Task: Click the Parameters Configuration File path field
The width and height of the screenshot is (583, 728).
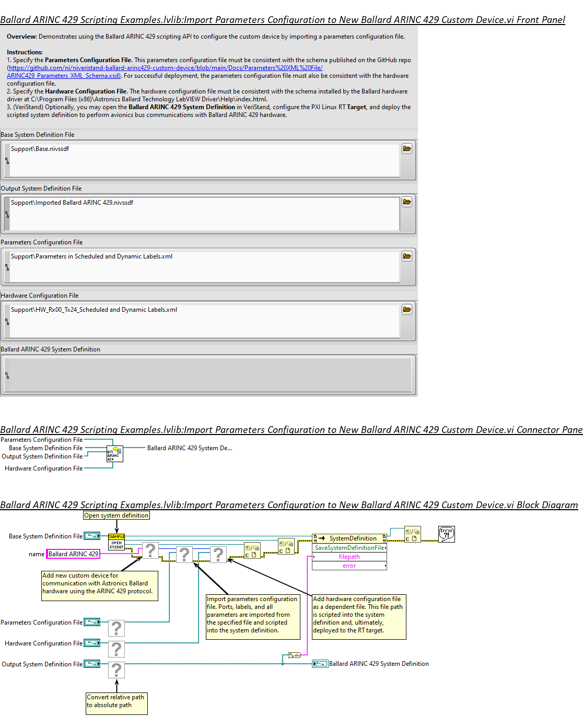Action: point(205,267)
